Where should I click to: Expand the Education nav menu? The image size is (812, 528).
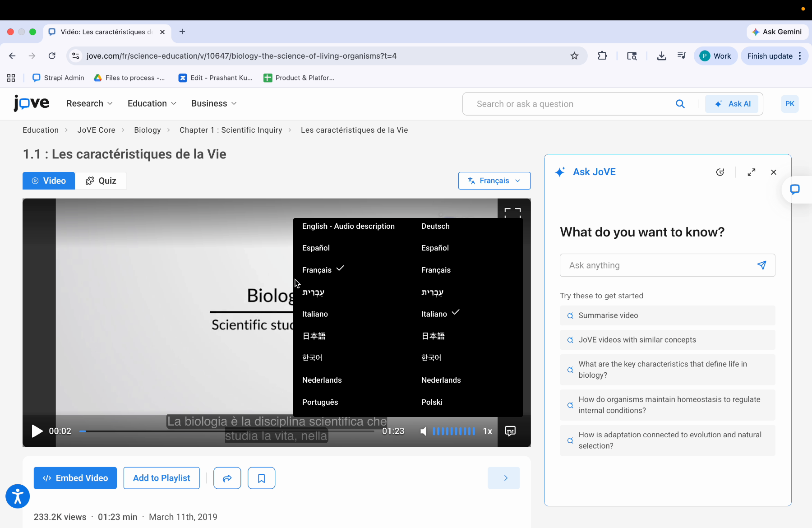pyautogui.click(x=152, y=103)
